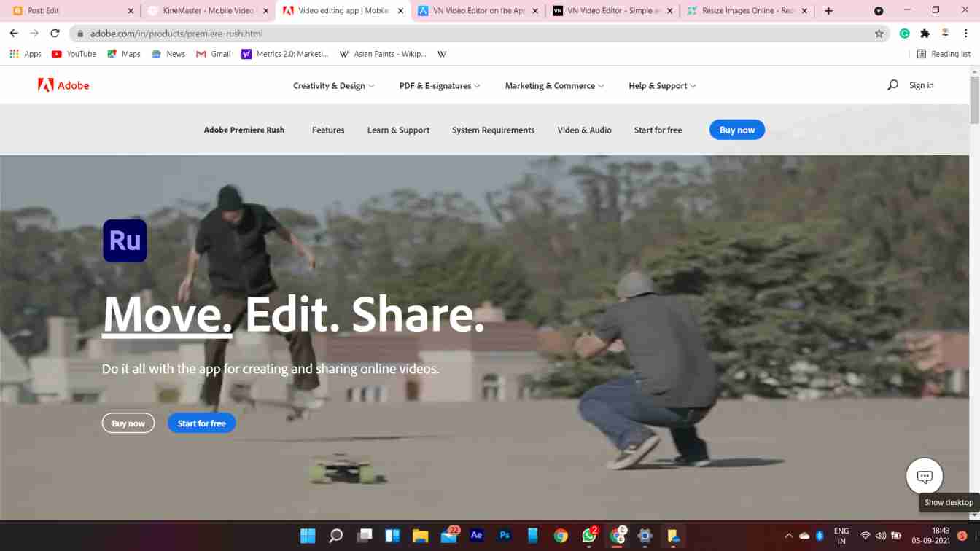Viewport: 980px width, 551px height.
Task: Expand Help & Support menu
Action: (x=662, y=85)
